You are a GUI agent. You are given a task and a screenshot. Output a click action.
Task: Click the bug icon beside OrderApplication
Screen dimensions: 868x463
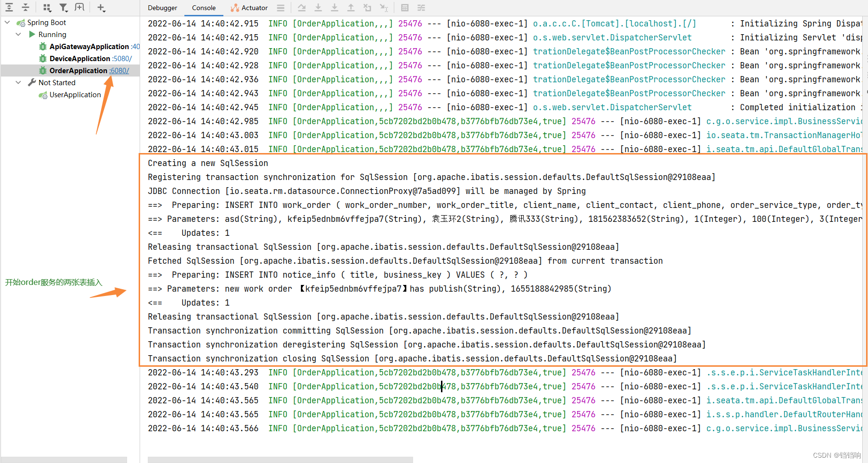43,70
